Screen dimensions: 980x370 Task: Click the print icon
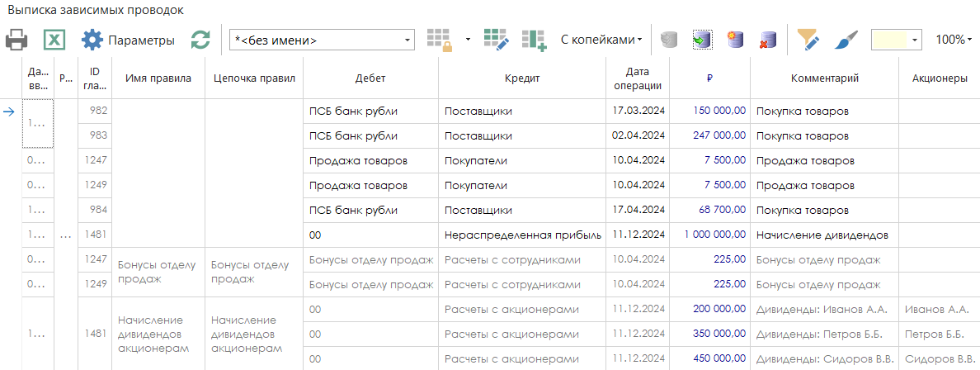pos(17,40)
